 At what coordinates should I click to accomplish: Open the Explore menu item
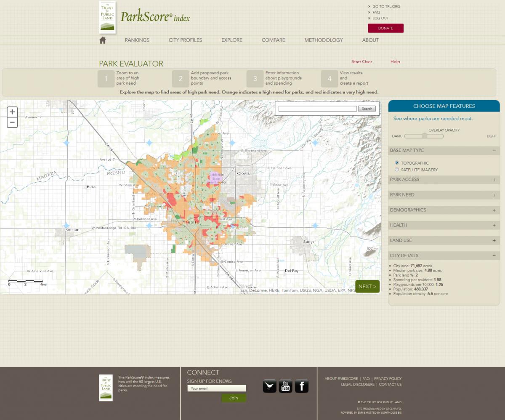click(232, 40)
